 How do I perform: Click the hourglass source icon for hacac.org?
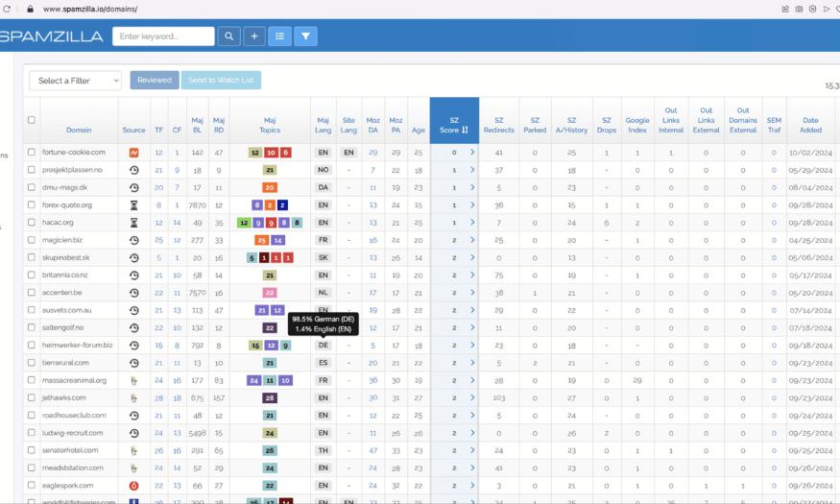pos(134,223)
